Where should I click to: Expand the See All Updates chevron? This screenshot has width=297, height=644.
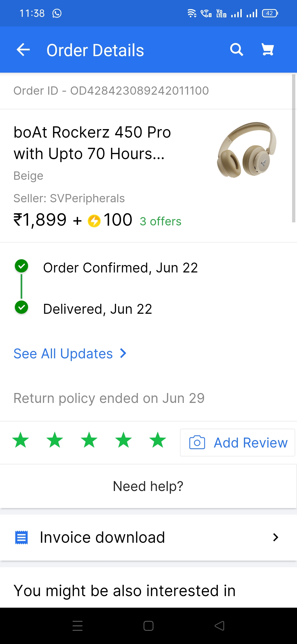pos(123,353)
